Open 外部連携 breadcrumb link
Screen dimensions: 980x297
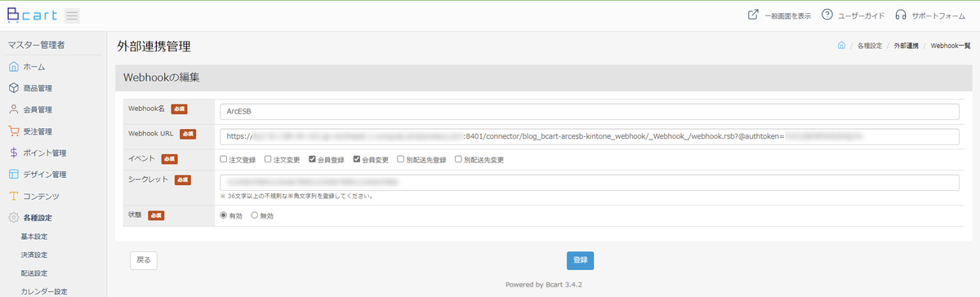(906, 46)
